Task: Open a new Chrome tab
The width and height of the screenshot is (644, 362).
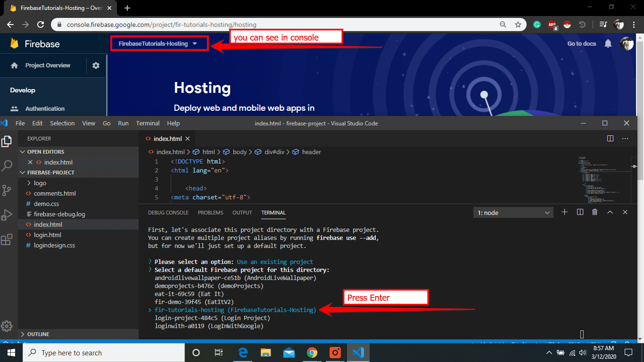Action: coord(127,8)
